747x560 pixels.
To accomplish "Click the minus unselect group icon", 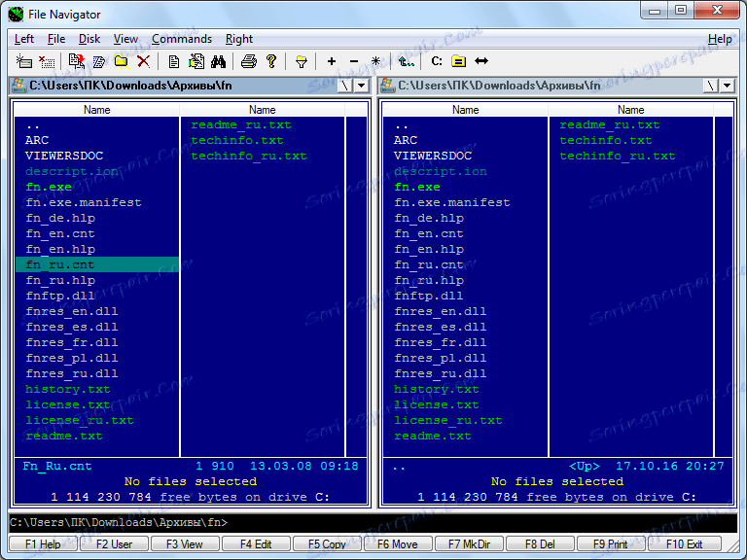I will click(354, 61).
